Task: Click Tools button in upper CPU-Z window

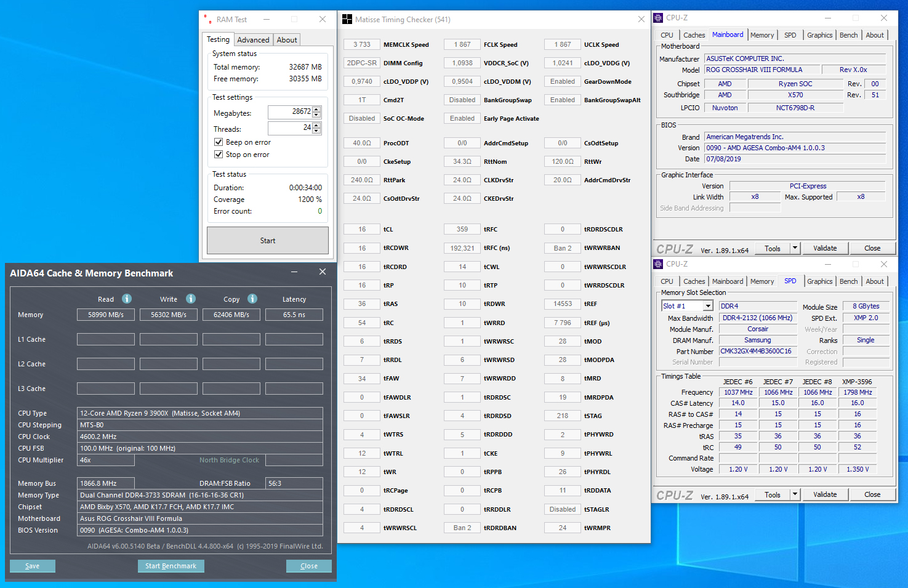Action: pos(773,248)
